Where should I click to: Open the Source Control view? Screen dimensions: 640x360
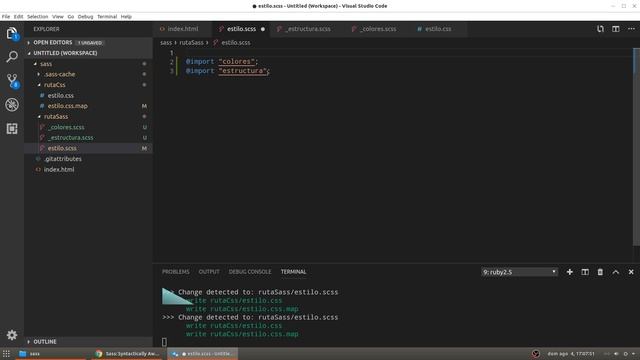click(12, 81)
